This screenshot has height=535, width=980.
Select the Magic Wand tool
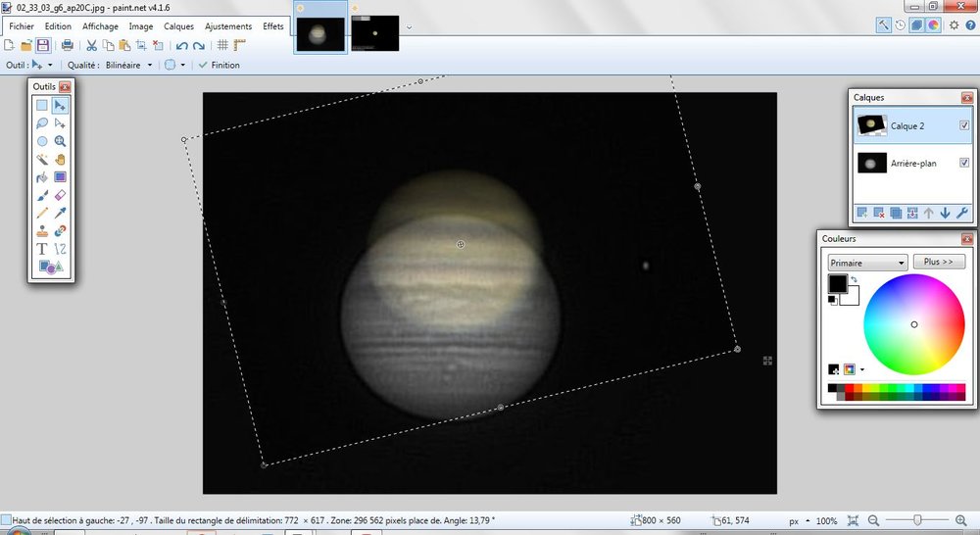[42, 160]
